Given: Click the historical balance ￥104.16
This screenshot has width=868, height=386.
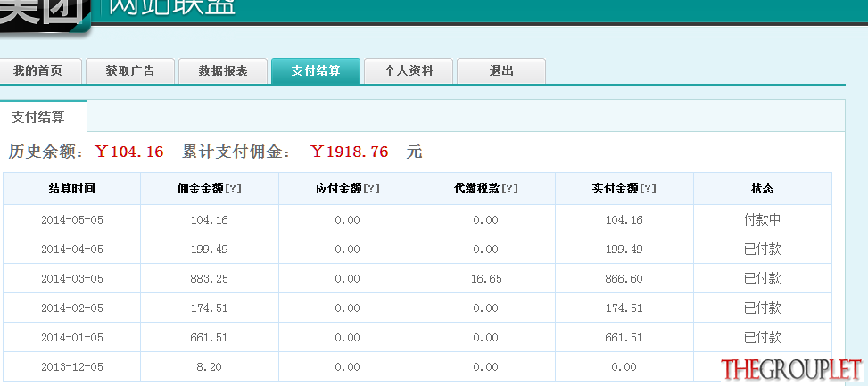Looking at the screenshot, I should point(129,152).
